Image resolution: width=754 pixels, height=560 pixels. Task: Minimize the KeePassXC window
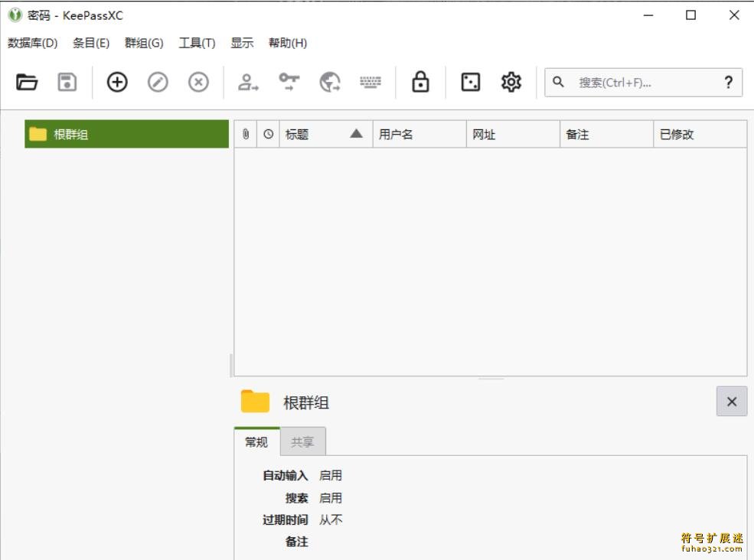[648, 15]
